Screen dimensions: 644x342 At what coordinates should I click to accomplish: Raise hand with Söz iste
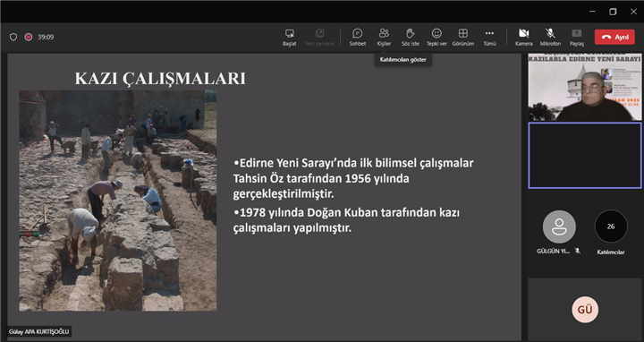pos(411,37)
